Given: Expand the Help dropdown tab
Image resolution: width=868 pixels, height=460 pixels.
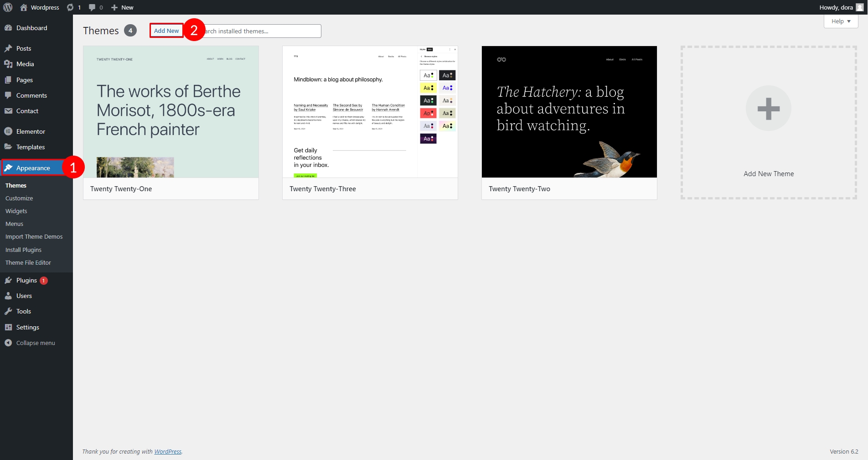Looking at the screenshot, I should pos(841,21).
